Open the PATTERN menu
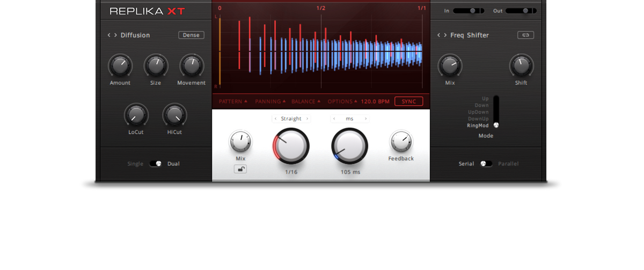This screenshot has width=644, height=270. coord(233,101)
